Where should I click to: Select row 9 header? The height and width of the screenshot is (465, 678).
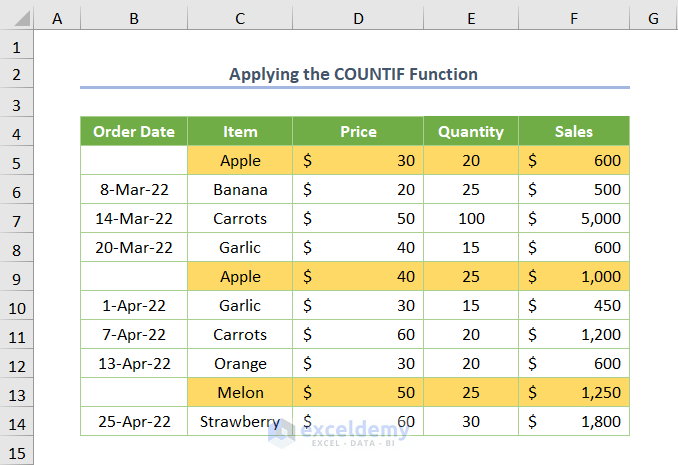point(17,277)
